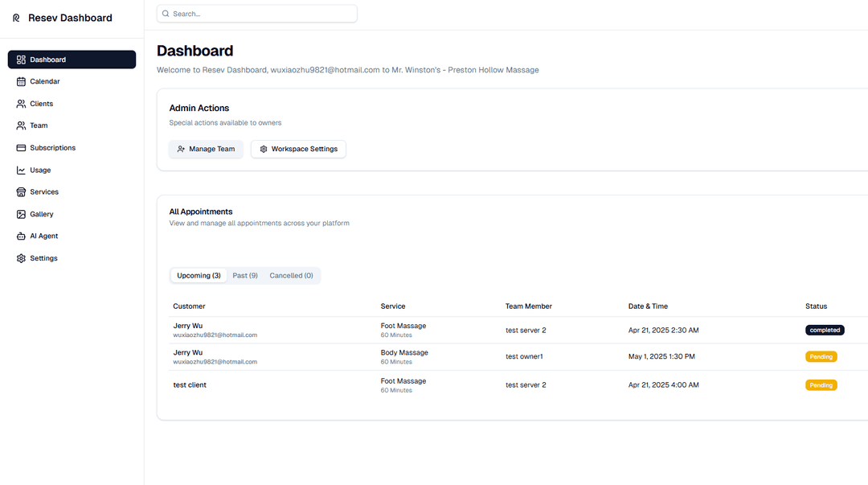Select Dashboard in the sidebar menu
868x485 pixels.
pyautogui.click(x=72, y=60)
